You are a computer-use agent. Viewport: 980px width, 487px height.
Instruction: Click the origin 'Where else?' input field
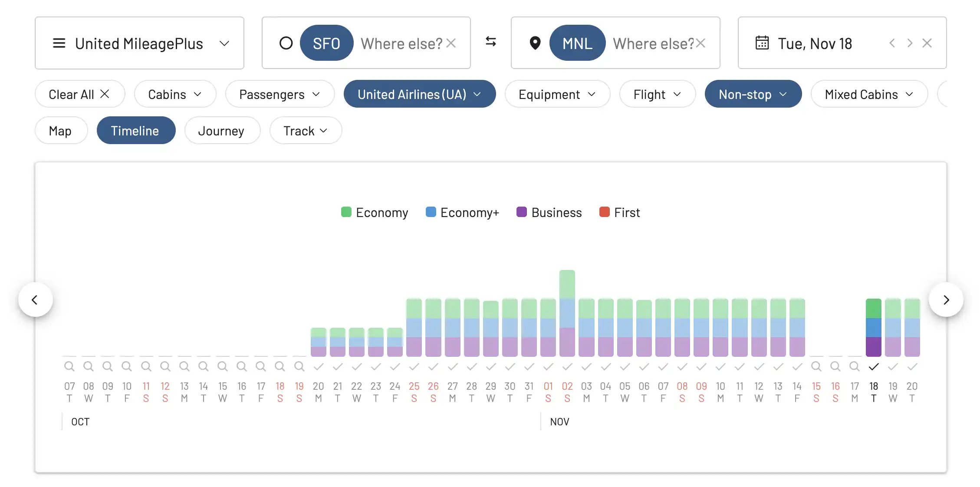point(401,43)
